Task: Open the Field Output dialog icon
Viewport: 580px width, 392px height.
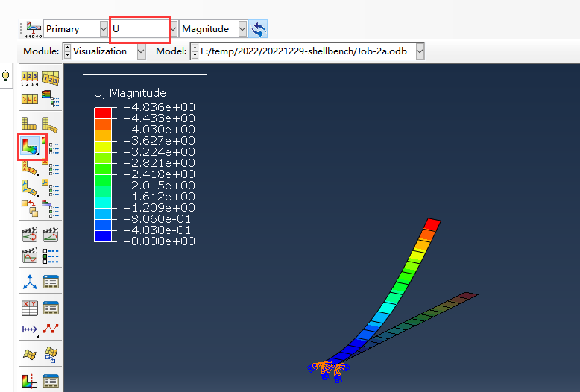Action: [34, 29]
